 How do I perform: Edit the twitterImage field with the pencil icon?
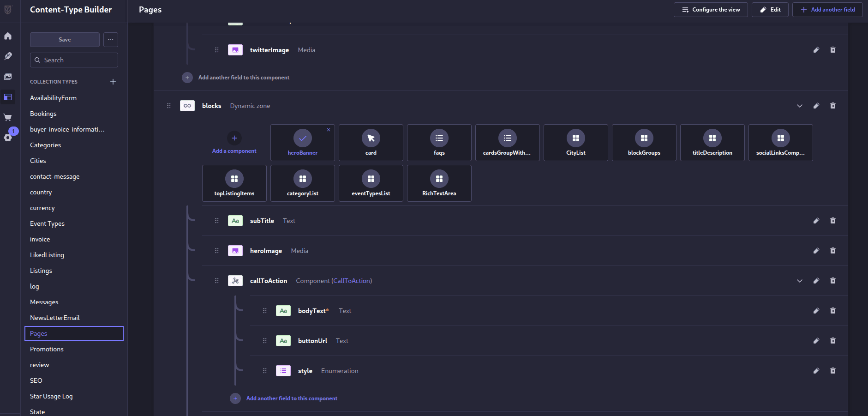point(816,50)
